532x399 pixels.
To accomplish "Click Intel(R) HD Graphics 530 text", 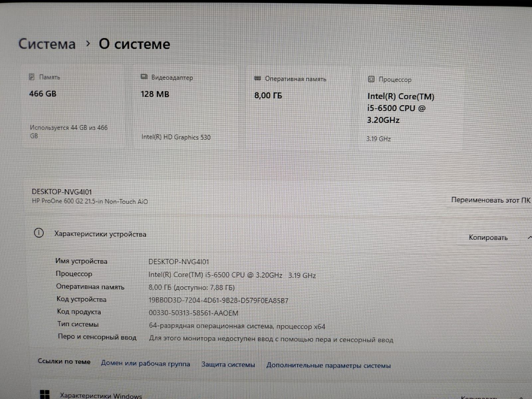I will pyautogui.click(x=176, y=137).
